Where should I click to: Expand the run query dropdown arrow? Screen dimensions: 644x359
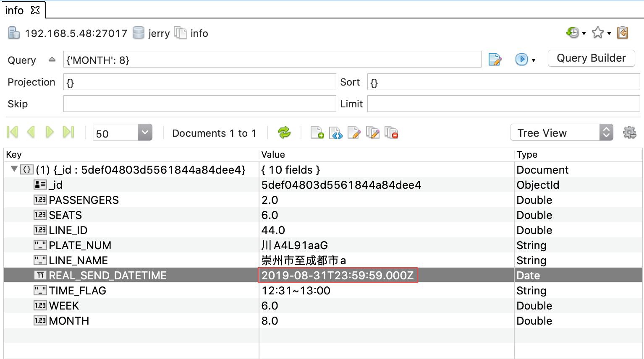coord(534,60)
